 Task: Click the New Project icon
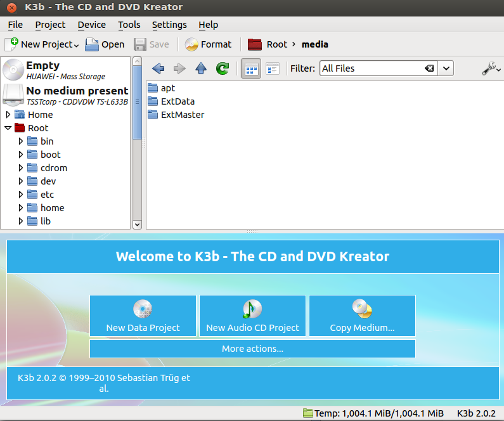point(11,44)
